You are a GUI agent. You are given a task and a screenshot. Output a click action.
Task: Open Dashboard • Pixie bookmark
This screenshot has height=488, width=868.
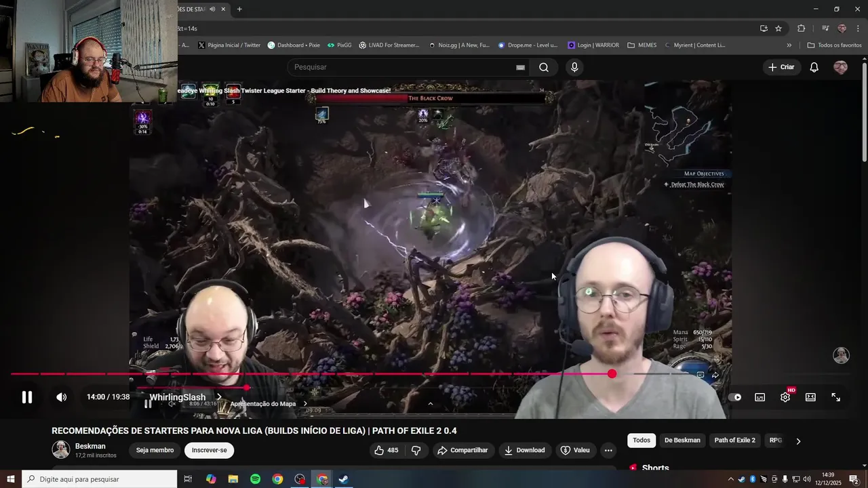point(294,45)
